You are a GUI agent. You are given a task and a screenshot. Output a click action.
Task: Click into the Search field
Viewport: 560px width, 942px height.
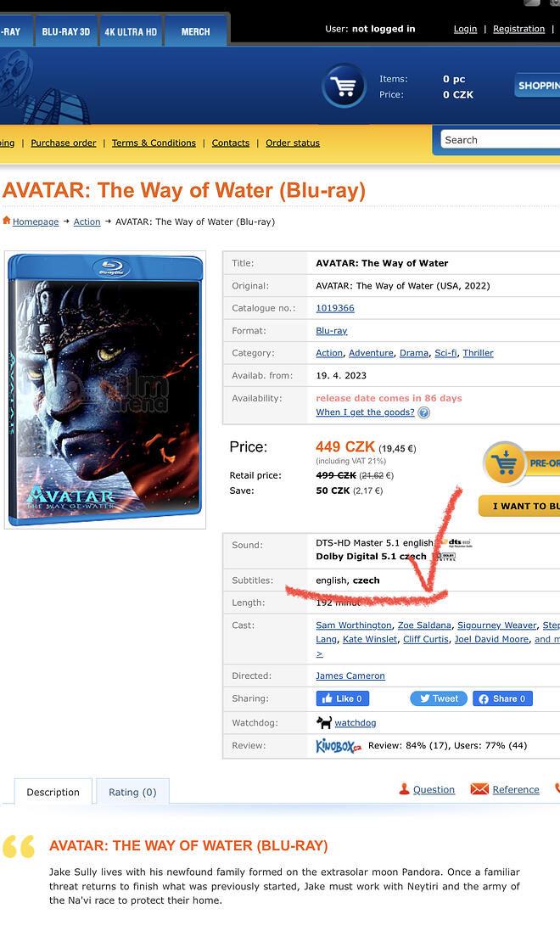[x=500, y=140]
